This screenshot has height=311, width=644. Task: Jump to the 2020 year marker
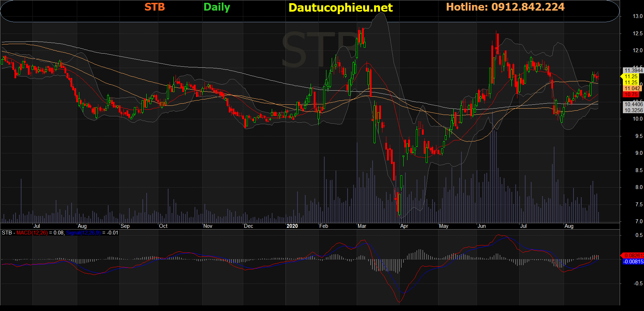point(292,226)
